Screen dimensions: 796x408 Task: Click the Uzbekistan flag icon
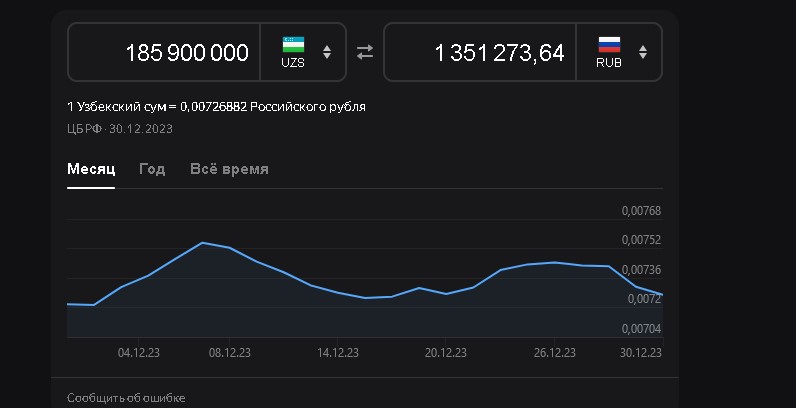point(293,45)
